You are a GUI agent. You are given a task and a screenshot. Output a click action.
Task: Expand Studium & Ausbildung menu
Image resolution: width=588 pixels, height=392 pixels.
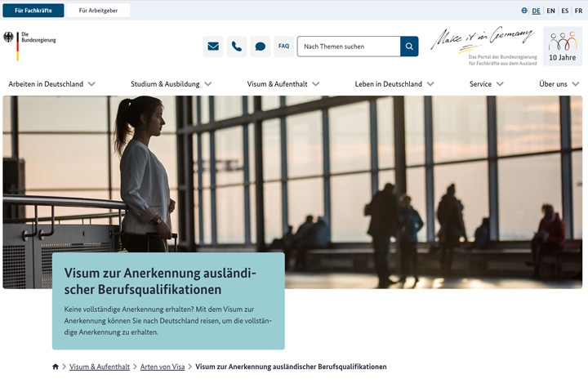(171, 84)
